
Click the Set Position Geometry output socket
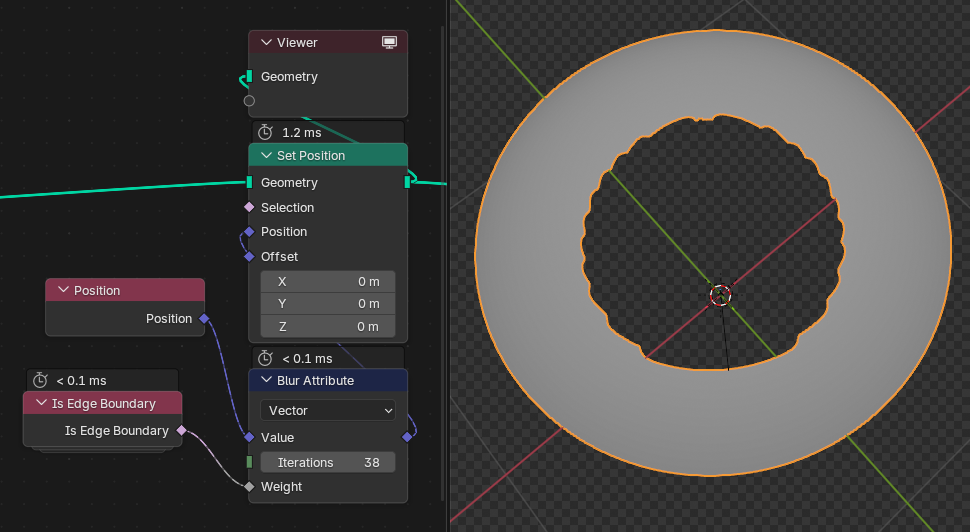click(407, 181)
